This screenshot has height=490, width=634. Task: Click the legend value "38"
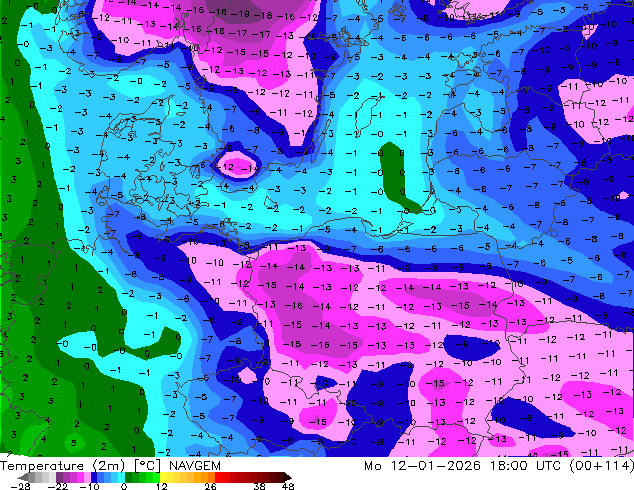260,486
